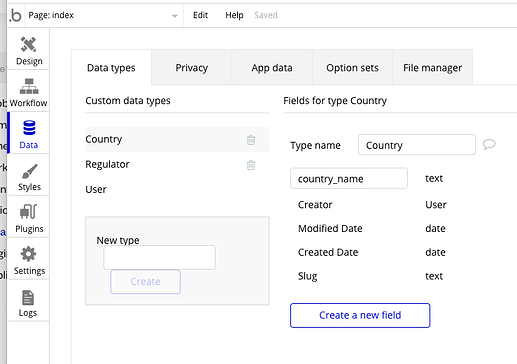This screenshot has height=364, width=517.
Task: Select the Regulator data type row
Action: click(177, 164)
